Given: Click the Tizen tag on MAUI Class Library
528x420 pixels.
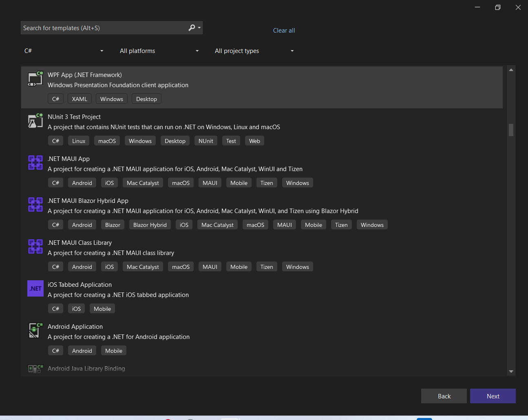Looking at the screenshot, I should click(x=267, y=267).
